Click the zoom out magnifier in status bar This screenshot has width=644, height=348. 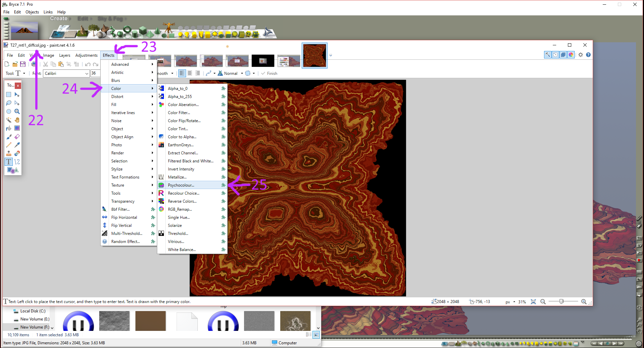[543, 302]
